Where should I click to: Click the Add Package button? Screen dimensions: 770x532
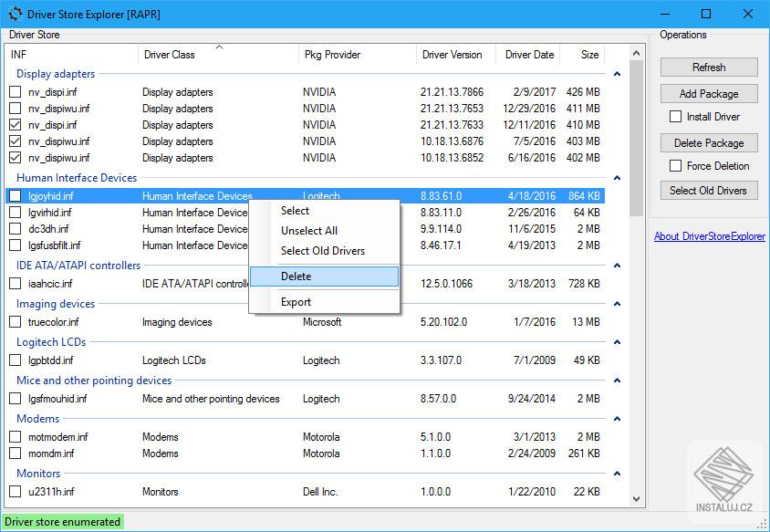pos(709,94)
